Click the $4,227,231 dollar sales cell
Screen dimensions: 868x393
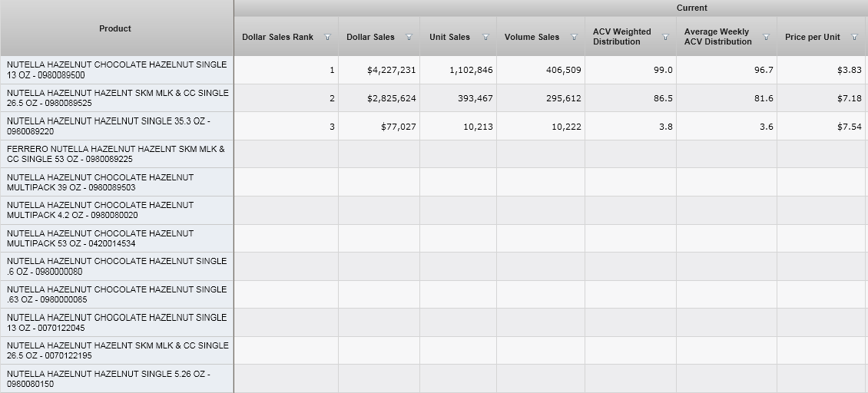point(391,70)
